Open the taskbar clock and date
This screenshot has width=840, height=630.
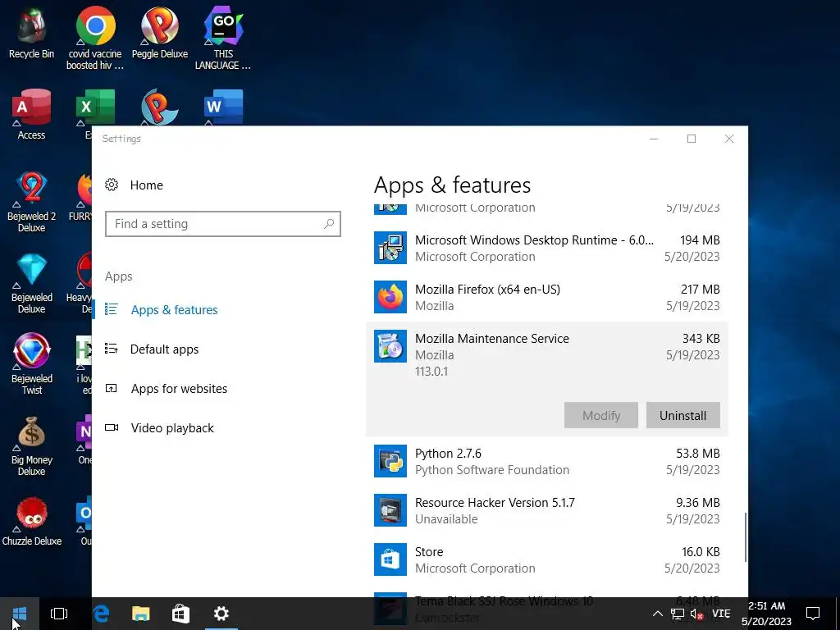coord(767,614)
